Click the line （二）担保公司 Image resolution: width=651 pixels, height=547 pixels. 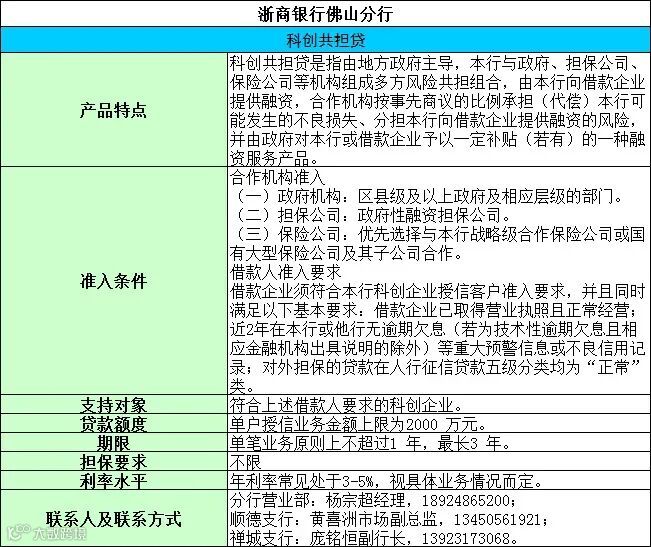click(x=370, y=215)
